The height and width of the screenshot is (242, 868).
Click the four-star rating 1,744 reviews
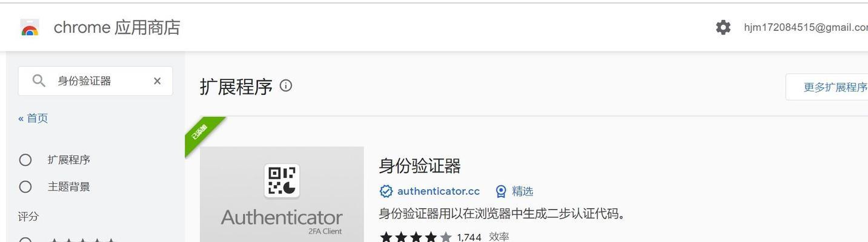tap(430, 237)
